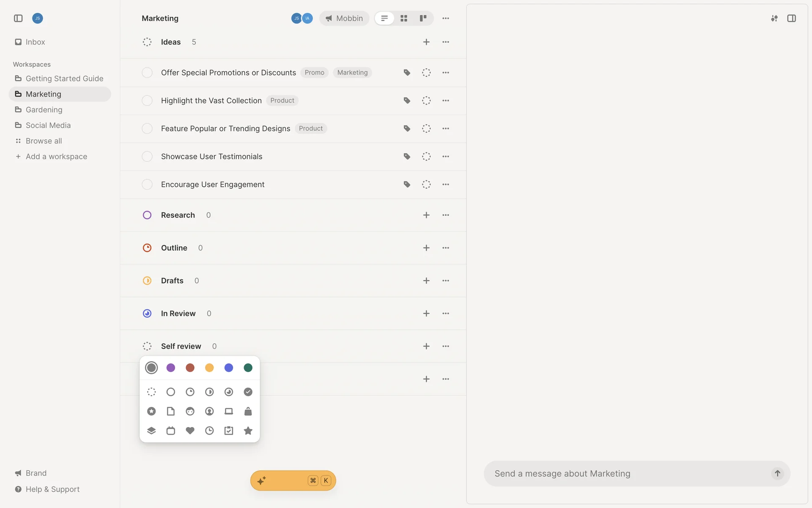Collapse the left sidebar panel icon
This screenshot has height=508, width=812.
click(x=18, y=18)
